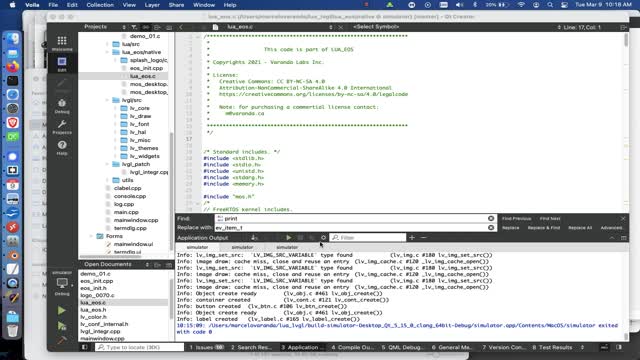Click the Replace button
640x360 pixels.
[511, 228]
